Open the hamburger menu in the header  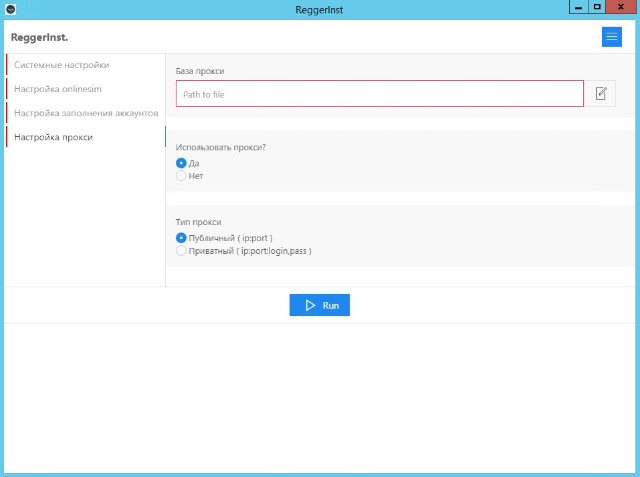(x=611, y=37)
